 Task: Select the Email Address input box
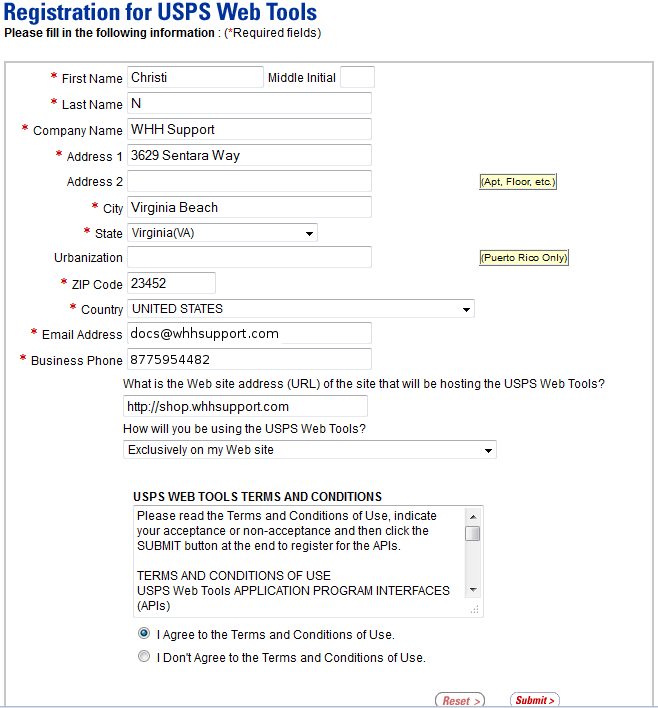(249, 334)
